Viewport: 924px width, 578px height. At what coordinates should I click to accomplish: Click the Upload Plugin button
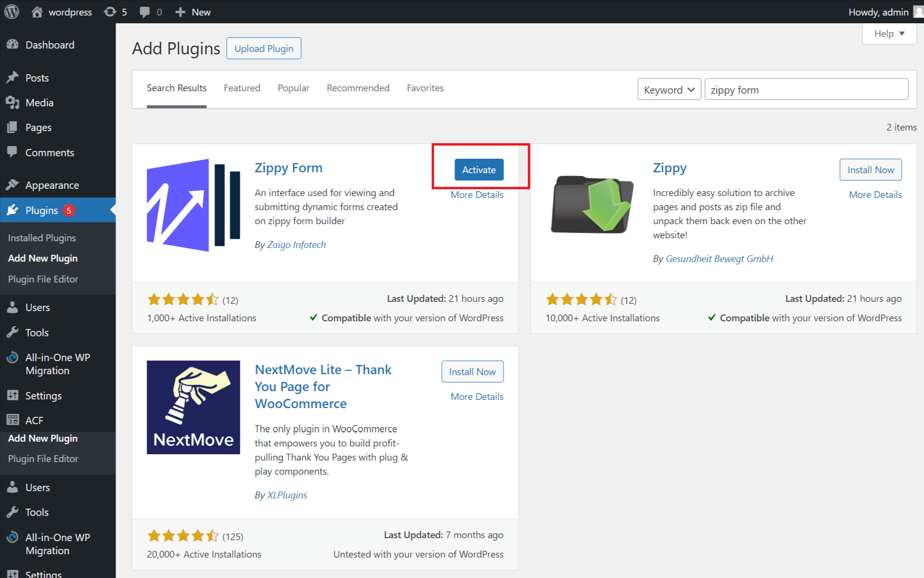(264, 49)
